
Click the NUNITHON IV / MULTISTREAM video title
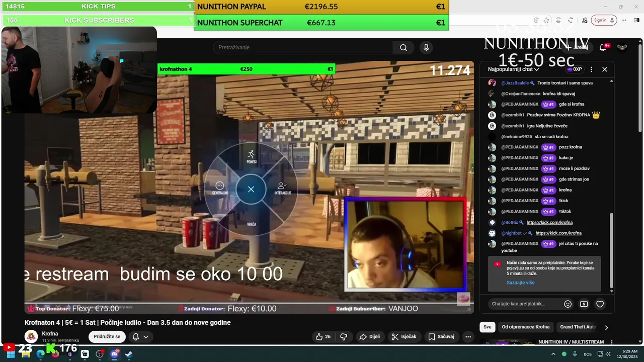pos(571,342)
